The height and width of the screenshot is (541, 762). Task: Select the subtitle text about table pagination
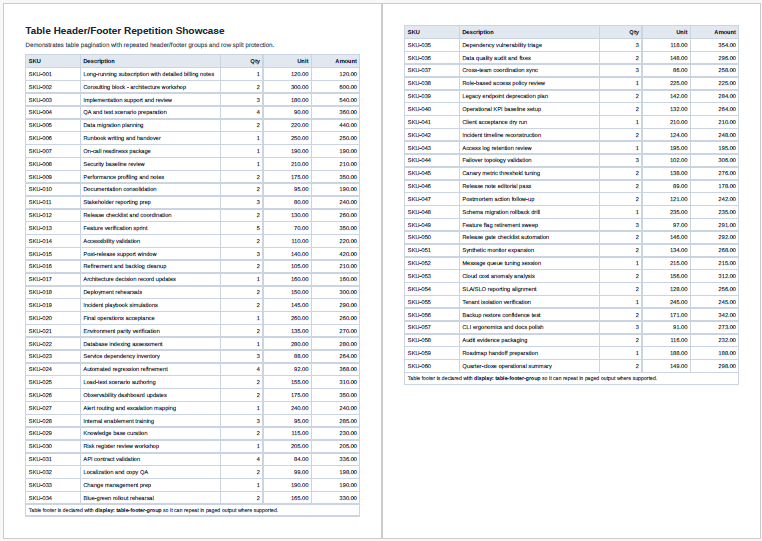149,45
